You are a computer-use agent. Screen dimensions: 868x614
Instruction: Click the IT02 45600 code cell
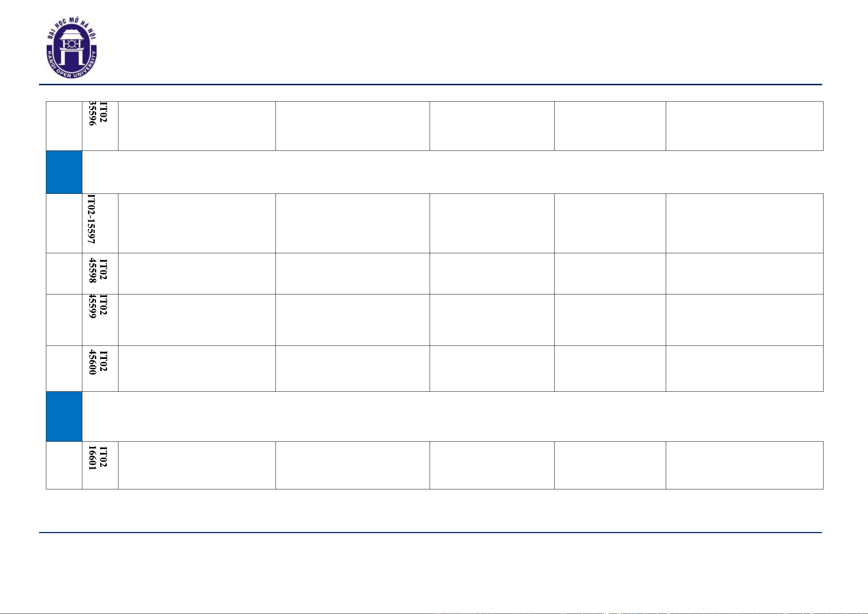point(100,368)
